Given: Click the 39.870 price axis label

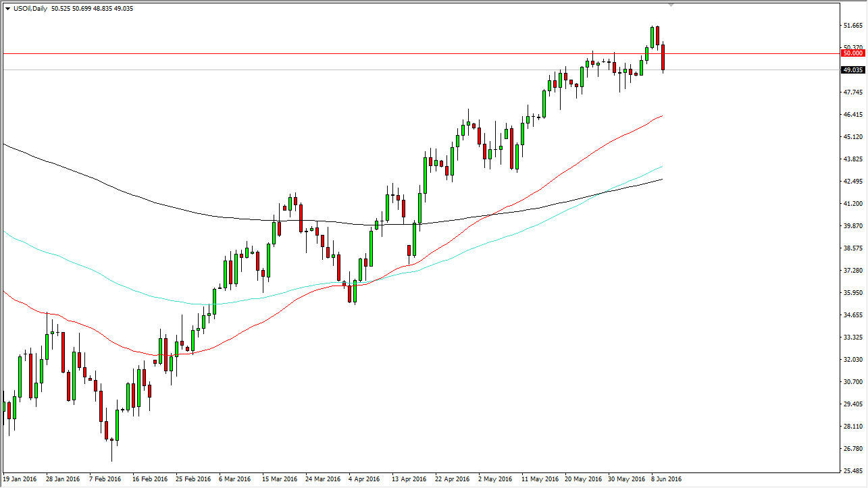Looking at the screenshot, I should pyautogui.click(x=854, y=226).
